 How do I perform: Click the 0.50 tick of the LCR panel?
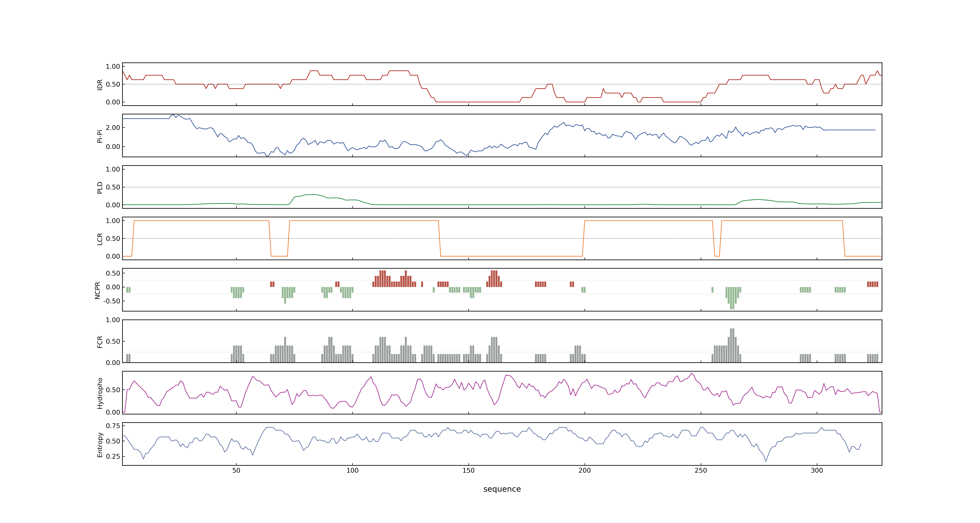[113, 239]
